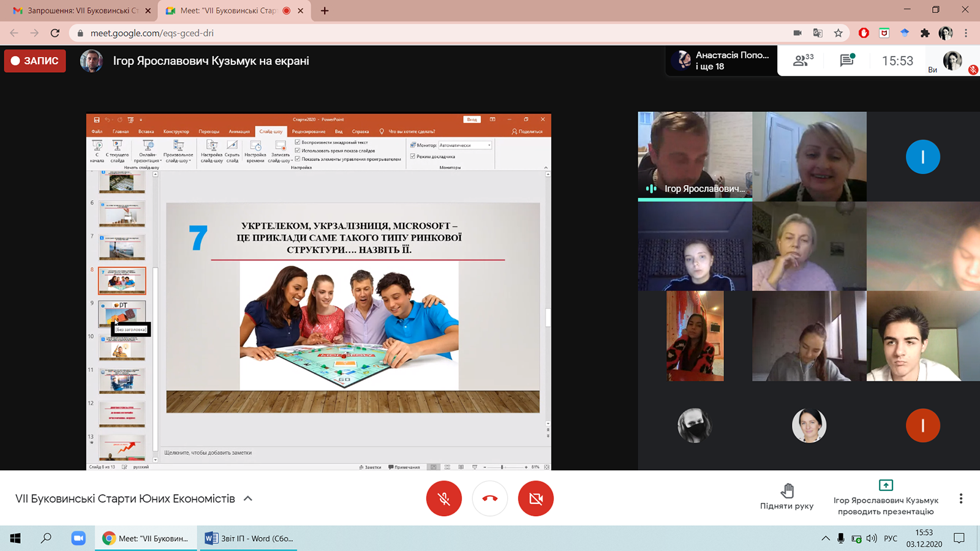Open the Zoom app on taskbar
Screen dimensions: 980x551
coord(78,539)
